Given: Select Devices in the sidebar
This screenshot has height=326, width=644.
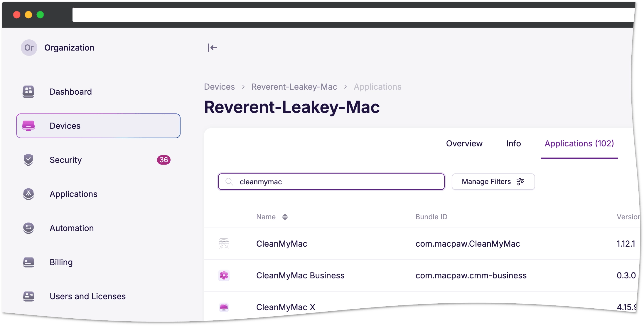Looking at the screenshot, I should point(98,126).
